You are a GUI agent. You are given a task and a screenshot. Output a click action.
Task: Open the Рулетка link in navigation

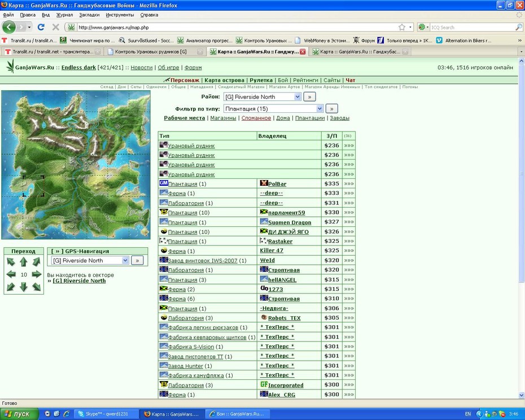point(261,80)
